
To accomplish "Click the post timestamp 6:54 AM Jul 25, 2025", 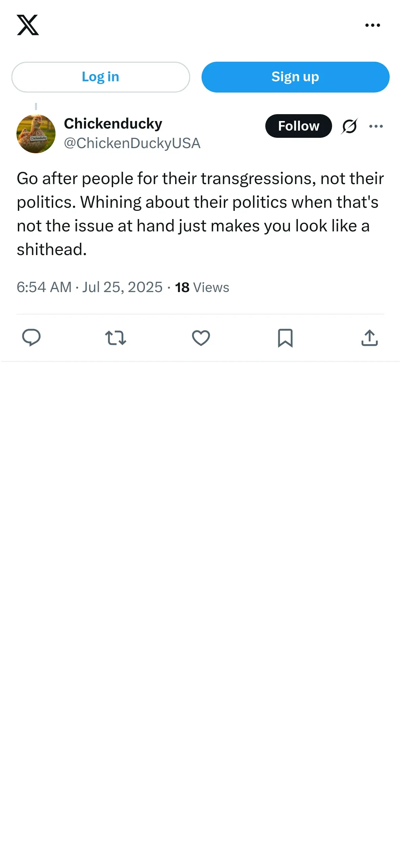I will pos(89,287).
